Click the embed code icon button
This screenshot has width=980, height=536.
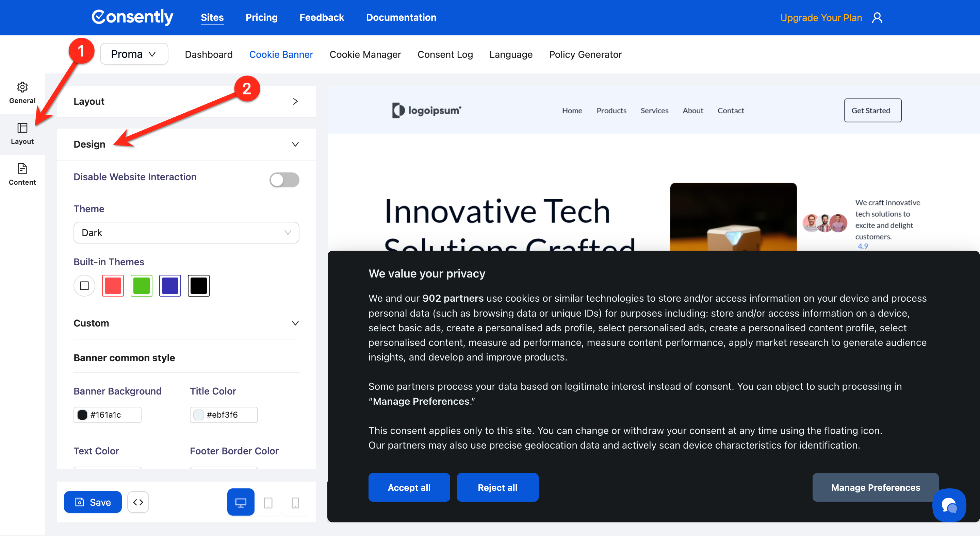[138, 502]
